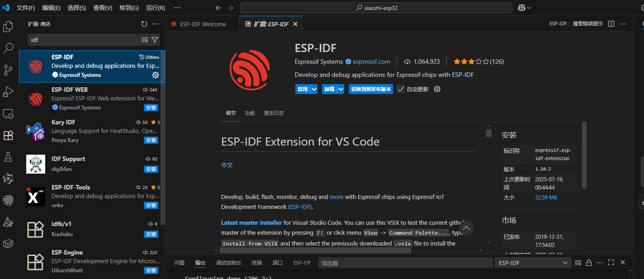The height and width of the screenshot is (279, 644).
Task: Switch to pre-release version button
Action: point(371,89)
